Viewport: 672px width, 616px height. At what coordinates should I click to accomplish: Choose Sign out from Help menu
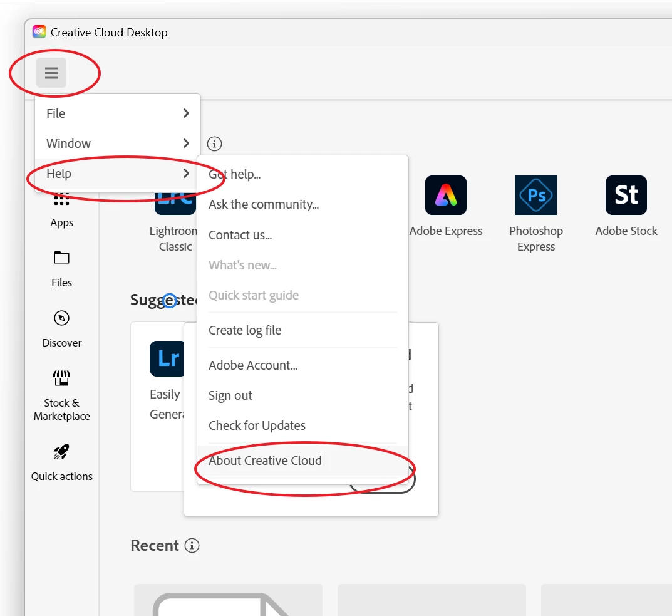click(x=302, y=395)
